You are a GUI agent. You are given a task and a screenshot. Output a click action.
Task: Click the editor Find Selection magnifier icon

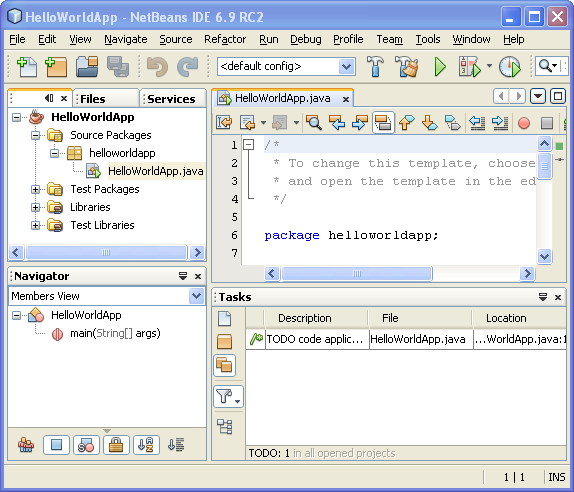314,123
